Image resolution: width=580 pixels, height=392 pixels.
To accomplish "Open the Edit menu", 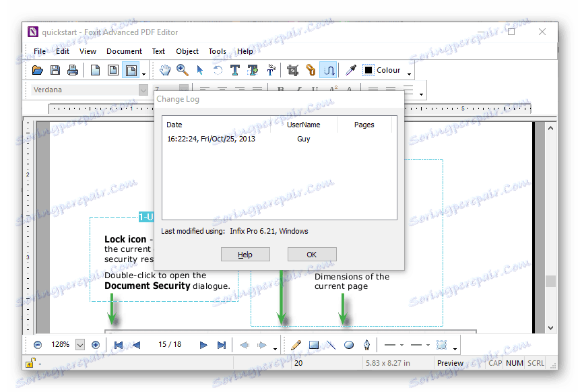I will tap(63, 51).
